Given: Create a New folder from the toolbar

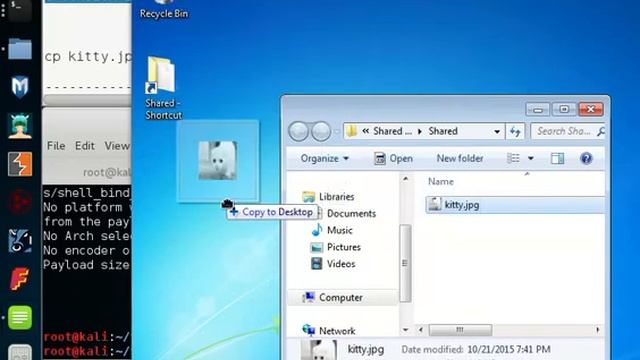Looking at the screenshot, I should pyautogui.click(x=460, y=158).
